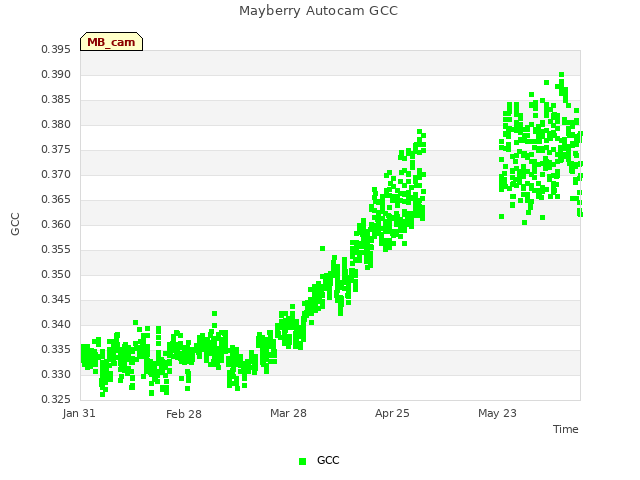Click the 0.370 y-axis value
The height and width of the screenshot is (480, 640).
click(56, 175)
